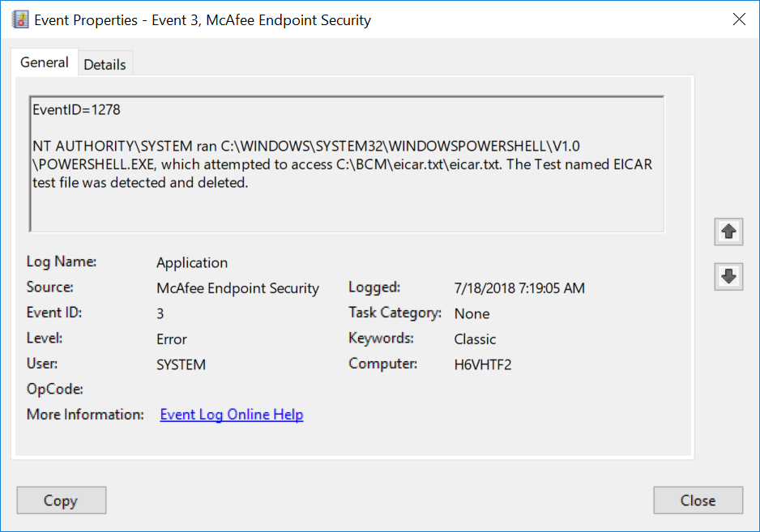The image size is (760, 532).
Task: Click the EventID=1278 line
Action: click(76, 110)
